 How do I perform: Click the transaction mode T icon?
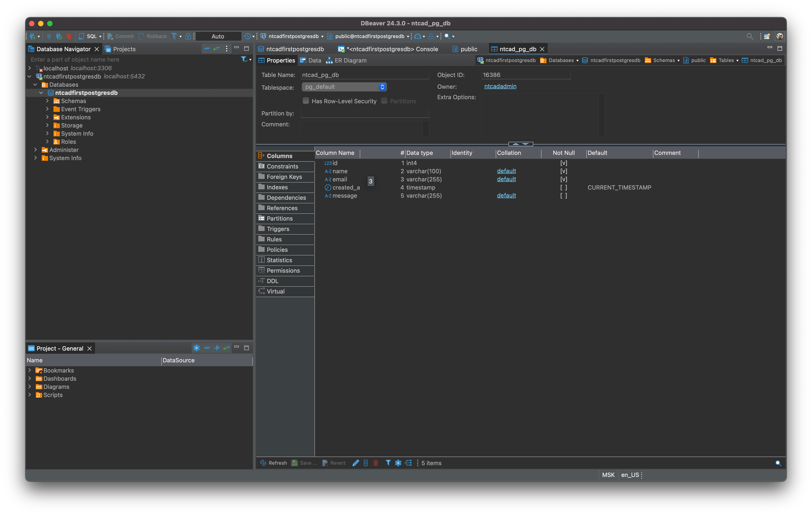pos(174,36)
